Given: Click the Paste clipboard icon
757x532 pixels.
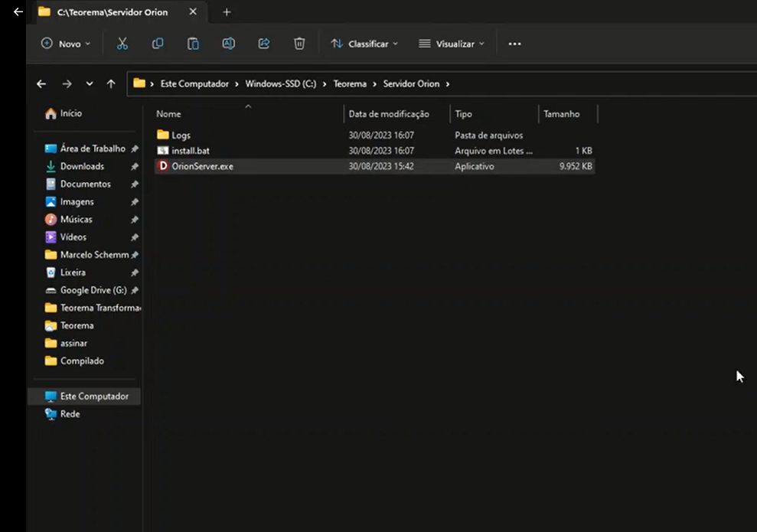Looking at the screenshot, I should coord(193,44).
